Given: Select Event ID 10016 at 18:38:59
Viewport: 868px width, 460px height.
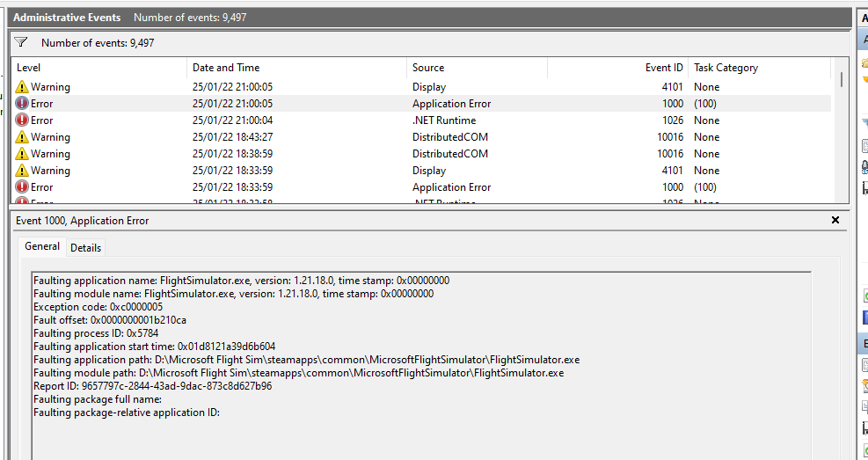Looking at the screenshot, I should pos(670,153).
